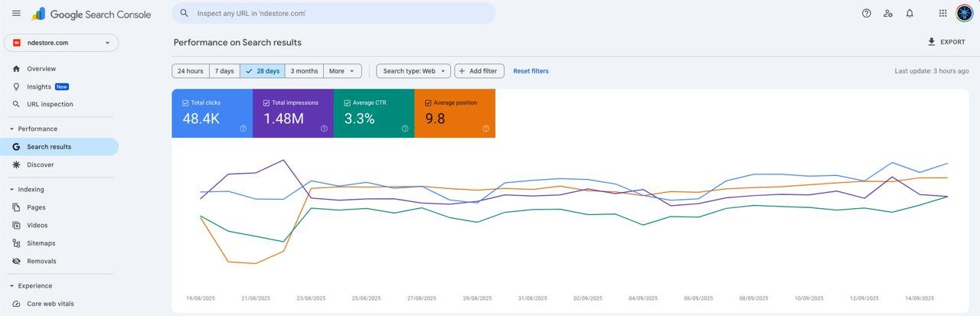Open the Google apps grid
980x316 pixels.
tap(942, 13)
